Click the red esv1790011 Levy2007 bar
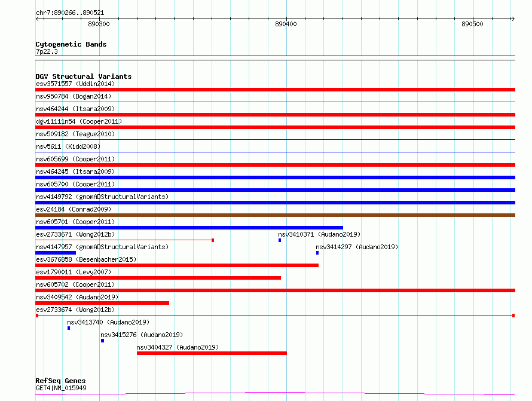 (x=158, y=278)
